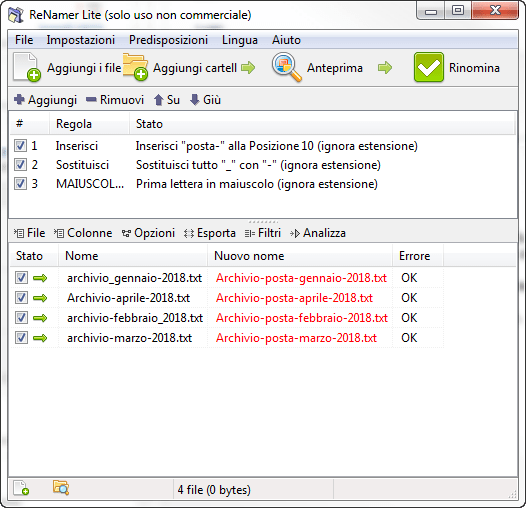Click the # column header in rules list
526x508 pixels.
[19, 124]
